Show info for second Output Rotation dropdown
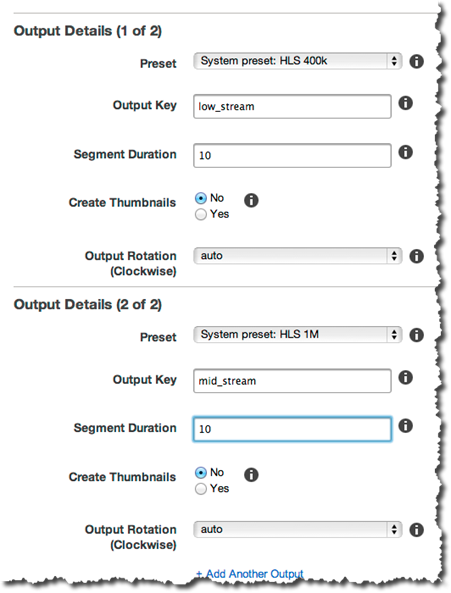Image resolution: width=451 pixels, height=593 pixels. (x=416, y=530)
